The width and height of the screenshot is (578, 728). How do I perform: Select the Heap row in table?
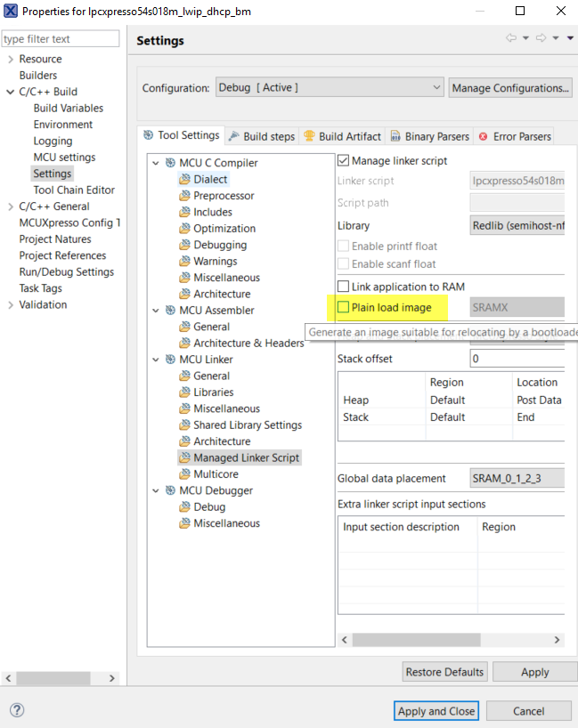pos(452,400)
